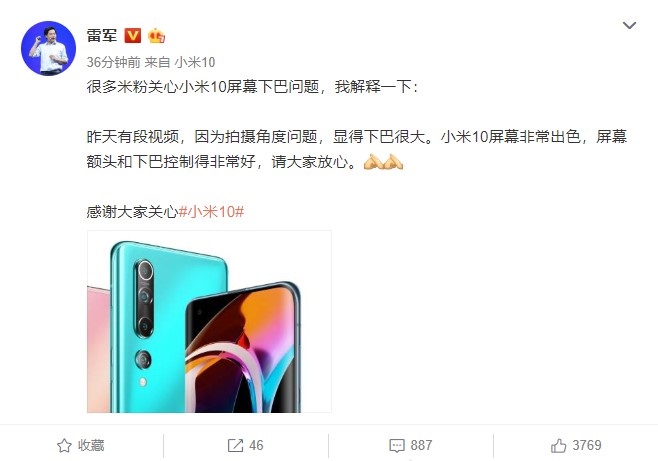Click the comment bubble icon
This screenshot has width=658, height=461.
coord(397,445)
